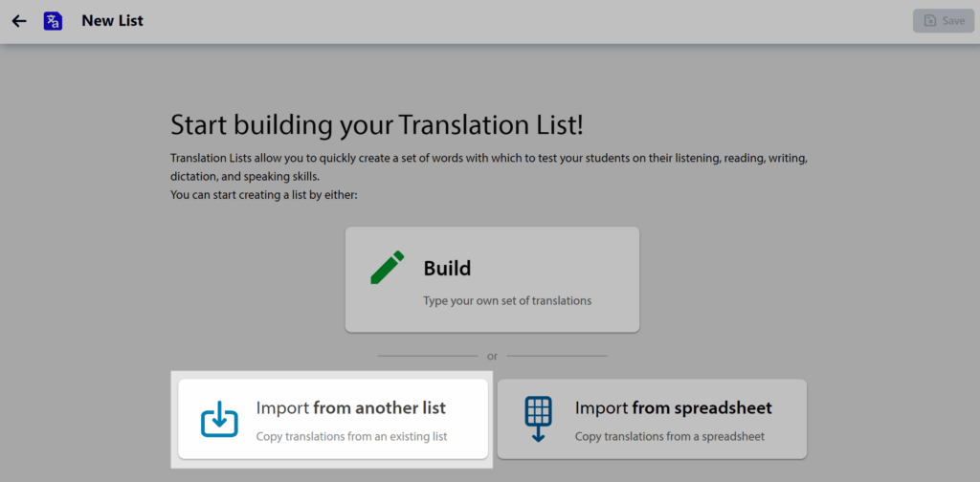Click the New List title text
The image size is (980, 482).
tap(113, 21)
